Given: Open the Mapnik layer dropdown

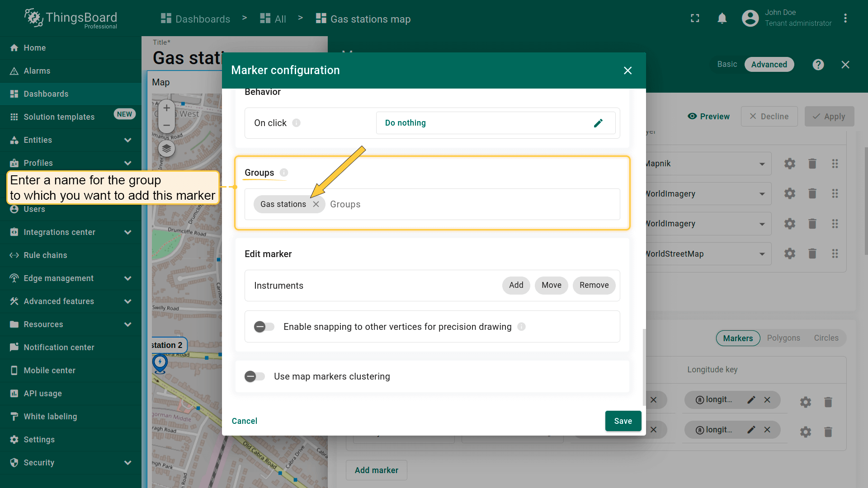Looking at the screenshot, I should coord(762,164).
